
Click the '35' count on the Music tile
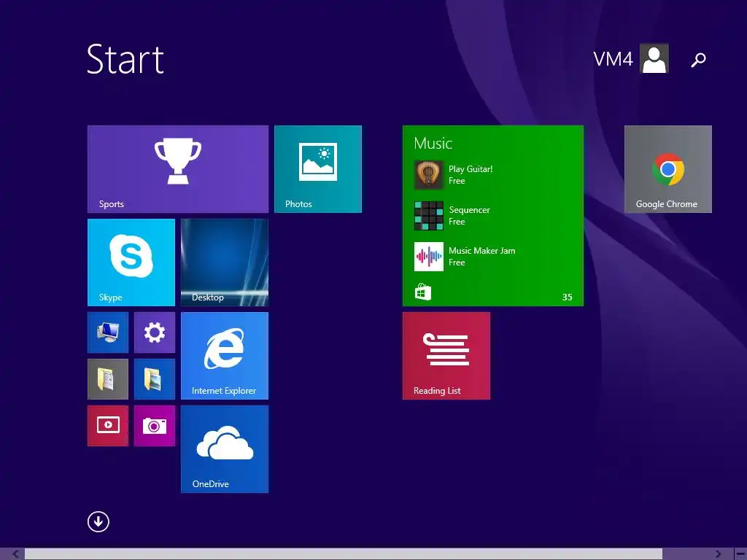(x=567, y=297)
